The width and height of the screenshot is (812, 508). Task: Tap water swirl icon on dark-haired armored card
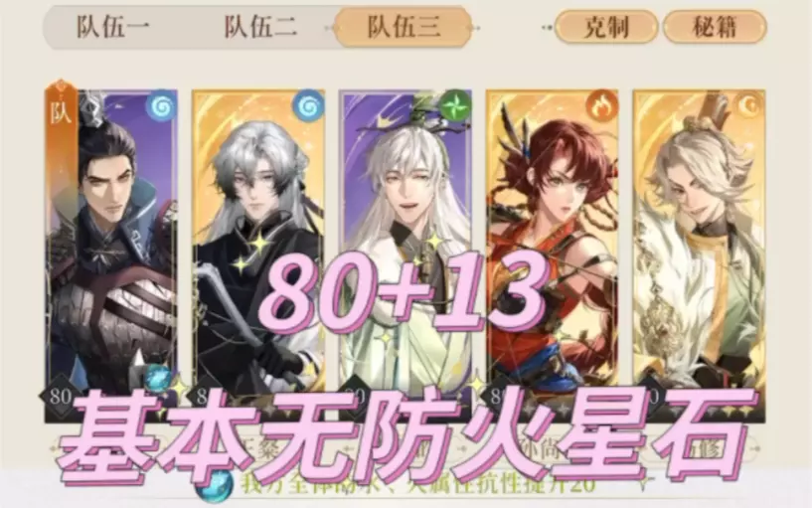161,107
